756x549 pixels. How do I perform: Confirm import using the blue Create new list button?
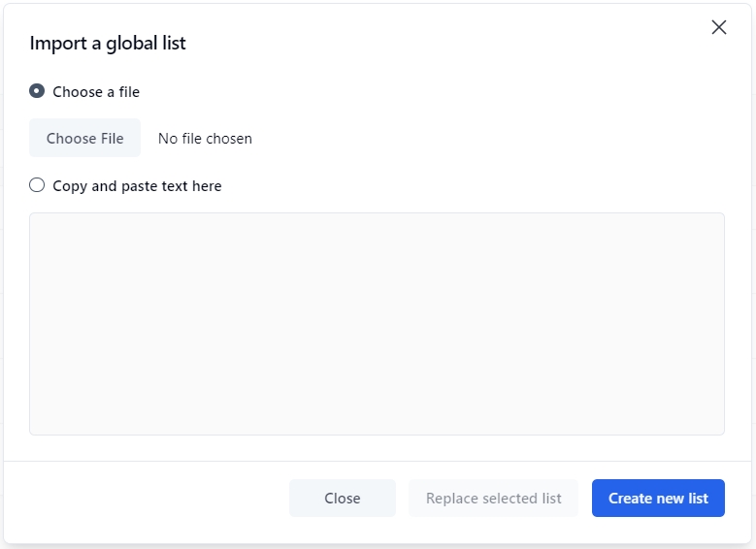click(x=658, y=499)
